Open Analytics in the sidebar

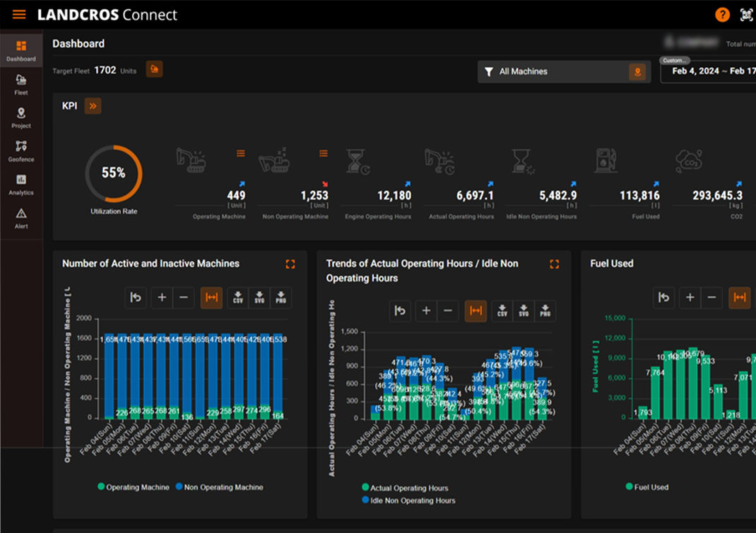[21, 184]
